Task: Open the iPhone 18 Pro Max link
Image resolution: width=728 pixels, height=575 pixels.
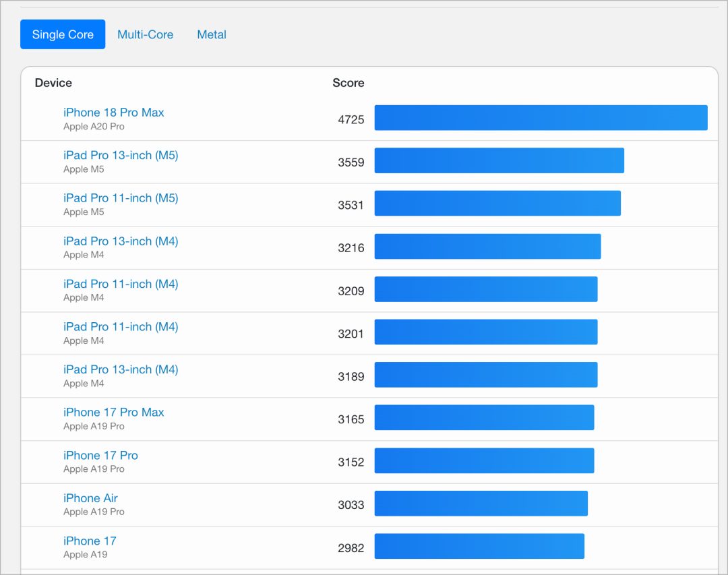Action: pos(114,113)
